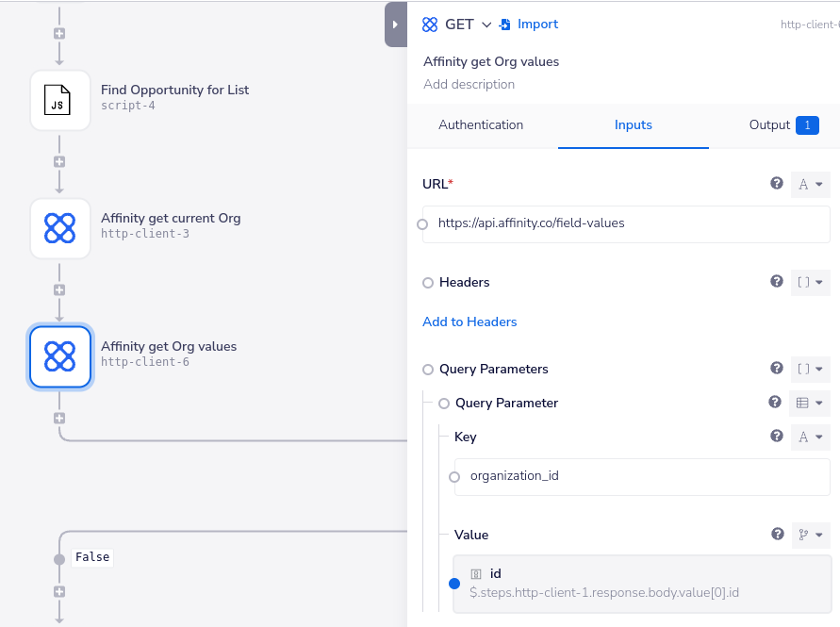Switch to the Authentication tab
Screen dimensions: 840x627
click(x=481, y=124)
